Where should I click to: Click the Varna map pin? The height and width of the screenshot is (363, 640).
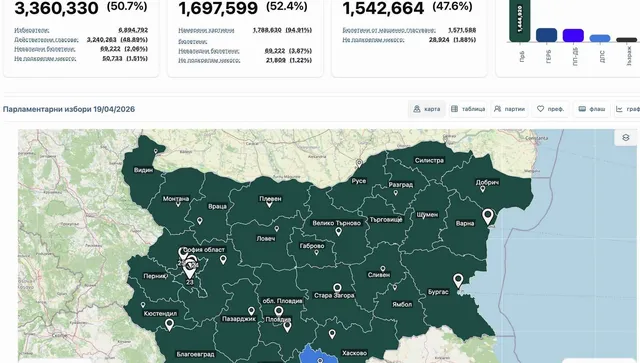pos(488,216)
